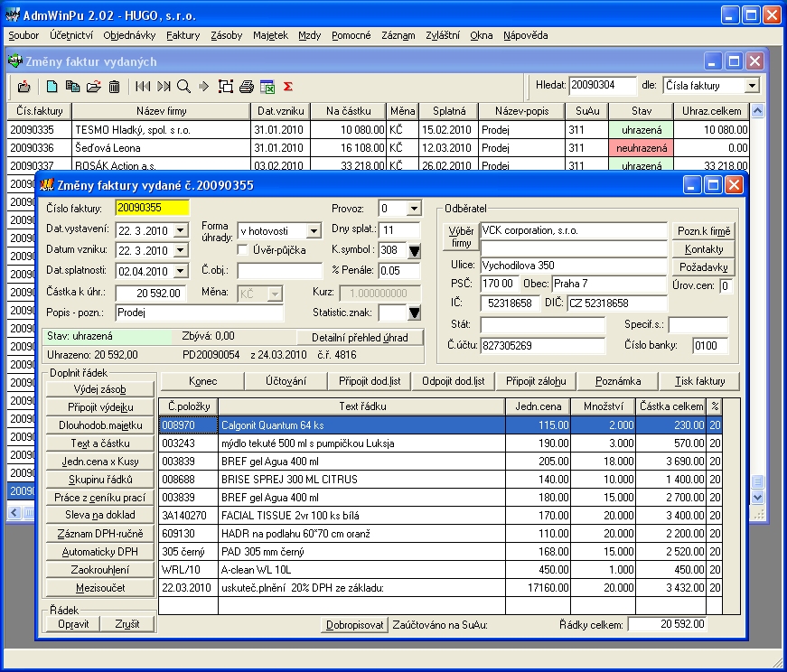The width and height of the screenshot is (787, 672).
Task: Click the copy record toolbar icon
Action: (72, 87)
